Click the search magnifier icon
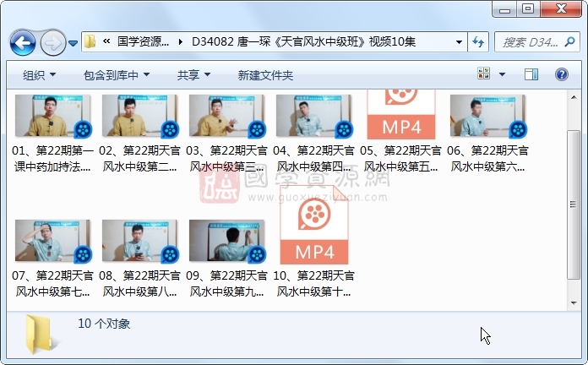The height and width of the screenshot is (365, 588). pos(570,41)
